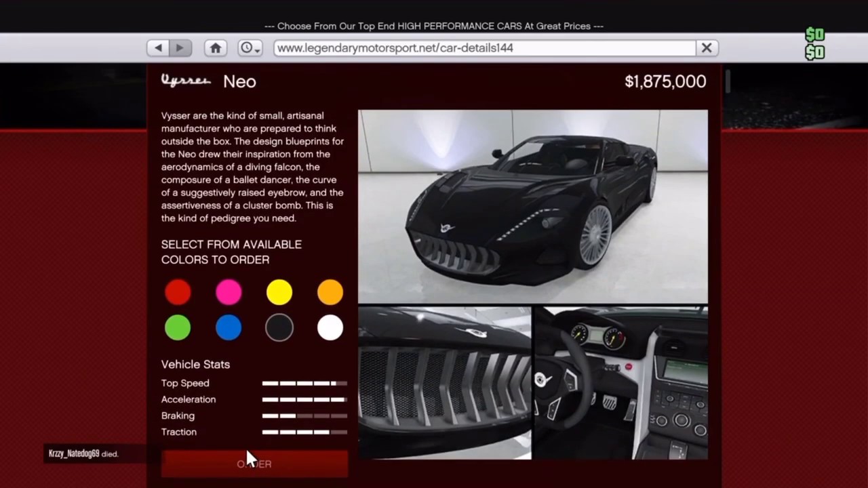Click the browser forward arrow button
The height and width of the screenshot is (488, 868).
click(x=180, y=47)
